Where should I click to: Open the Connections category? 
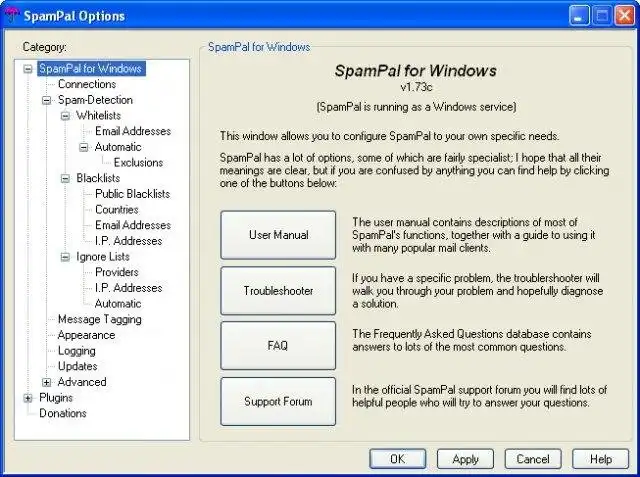pyautogui.click(x=87, y=84)
